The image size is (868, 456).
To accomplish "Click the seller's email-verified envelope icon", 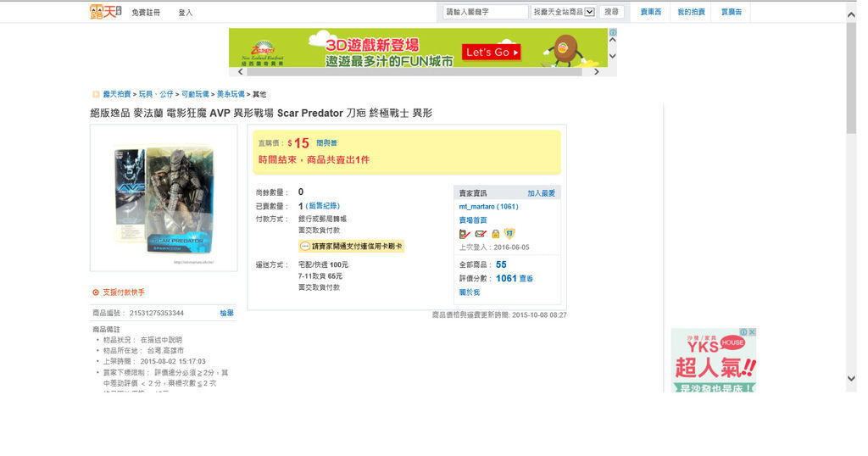I will pyautogui.click(x=481, y=234).
